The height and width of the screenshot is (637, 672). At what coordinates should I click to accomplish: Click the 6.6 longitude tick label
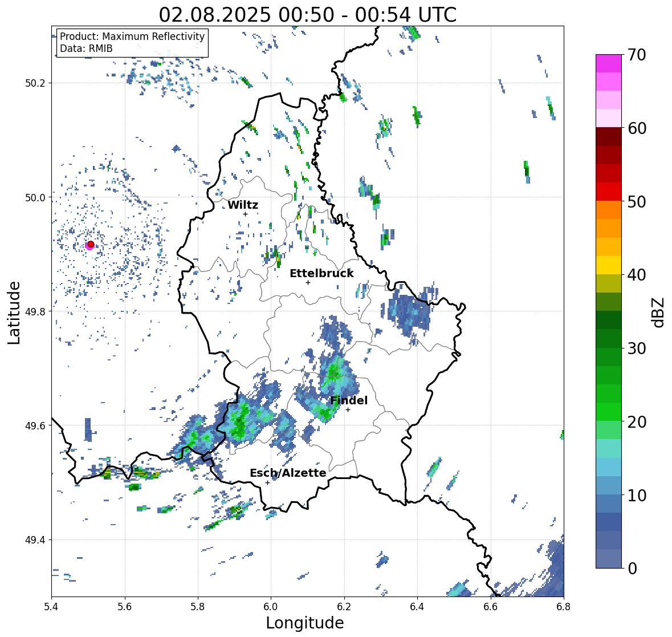[x=491, y=606]
